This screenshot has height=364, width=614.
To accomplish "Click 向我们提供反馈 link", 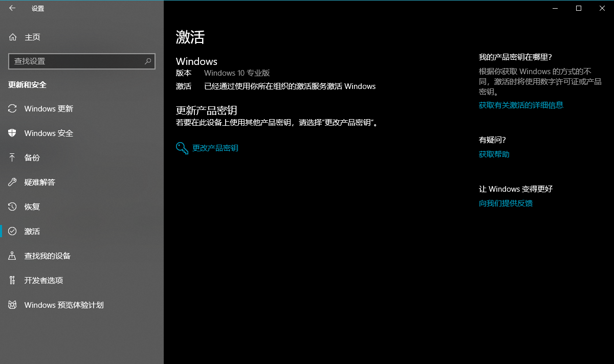I will coord(506,203).
